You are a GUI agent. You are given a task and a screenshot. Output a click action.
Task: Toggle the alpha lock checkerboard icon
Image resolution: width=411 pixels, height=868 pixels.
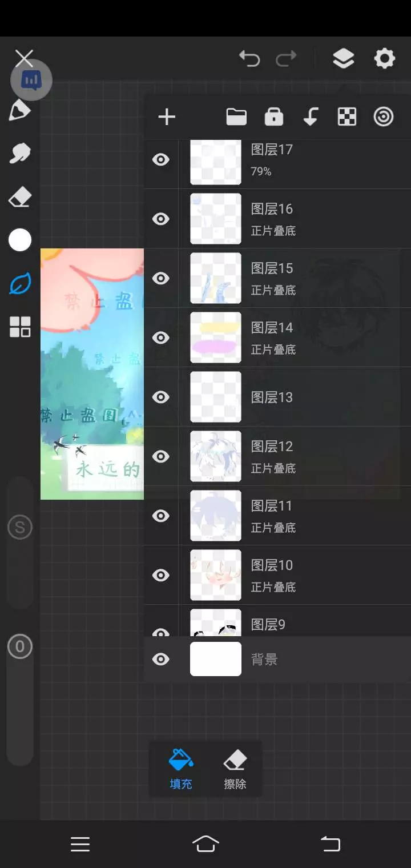pos(347,117)
